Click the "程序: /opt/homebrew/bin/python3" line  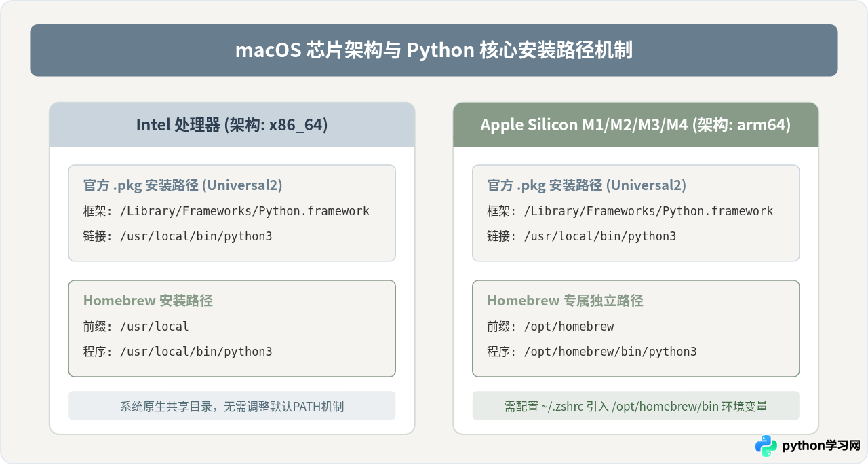[x=592, y=352]
